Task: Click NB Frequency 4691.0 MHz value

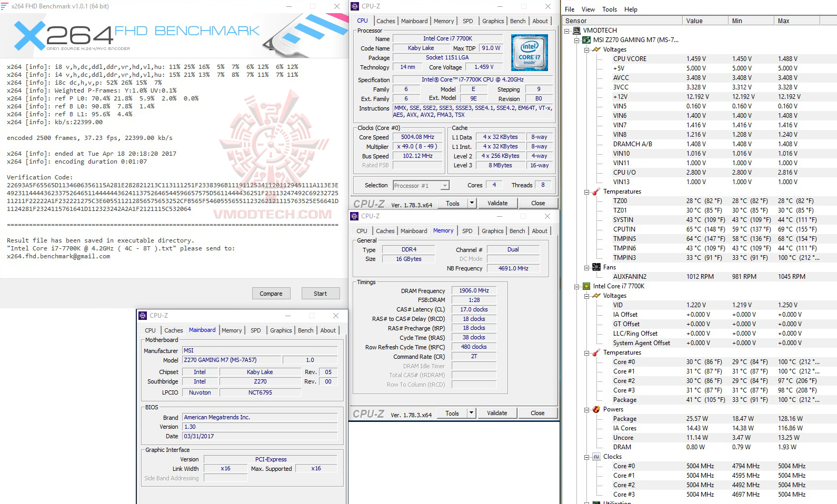Action: pyautogui.click(x=513, y=268)
